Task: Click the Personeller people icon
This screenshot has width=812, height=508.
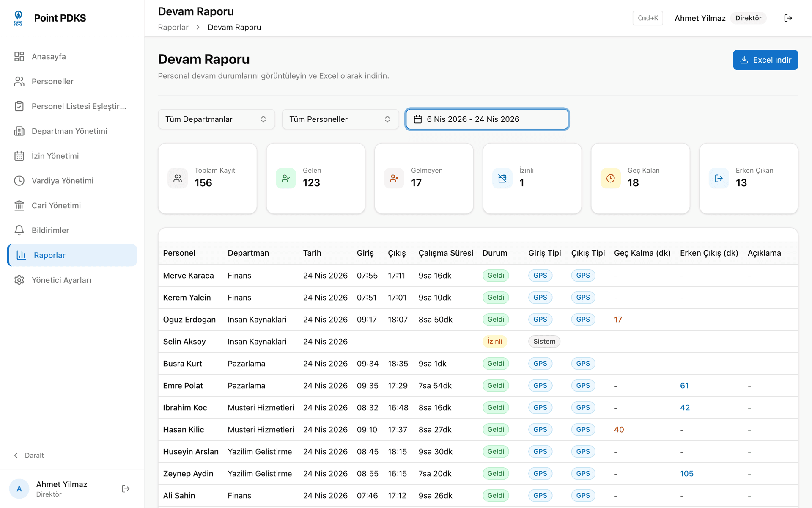Action: click(x=19, y=81)
